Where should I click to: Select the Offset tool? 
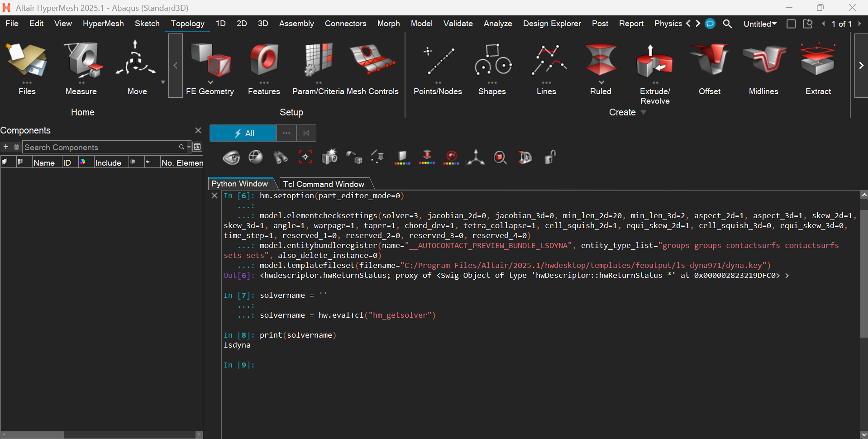coord(709,68)
